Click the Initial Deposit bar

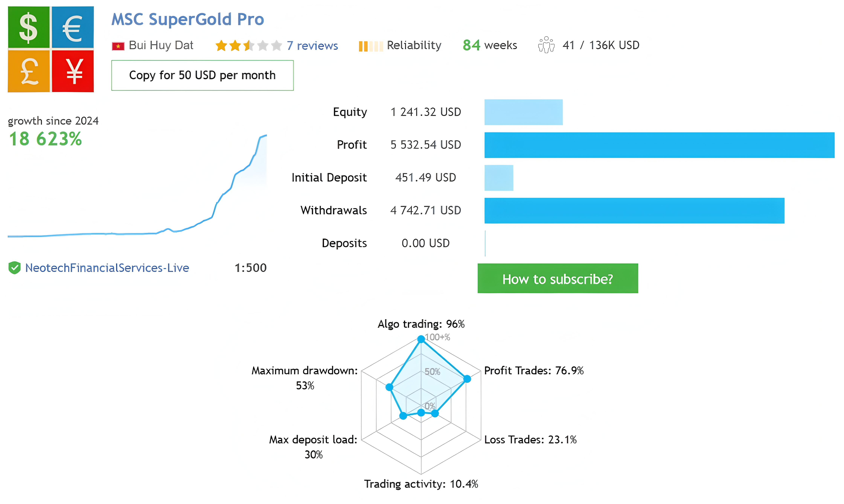tap(498, 178)
